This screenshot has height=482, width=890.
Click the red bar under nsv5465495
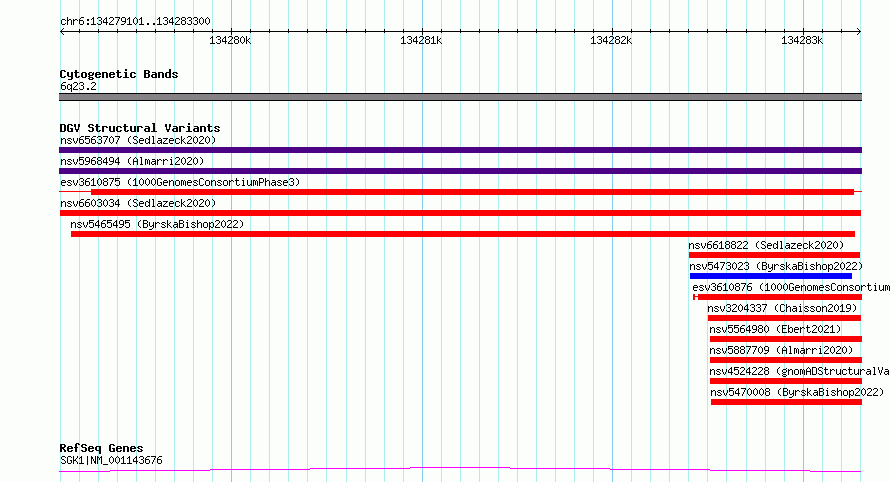[x=463, y=234]
